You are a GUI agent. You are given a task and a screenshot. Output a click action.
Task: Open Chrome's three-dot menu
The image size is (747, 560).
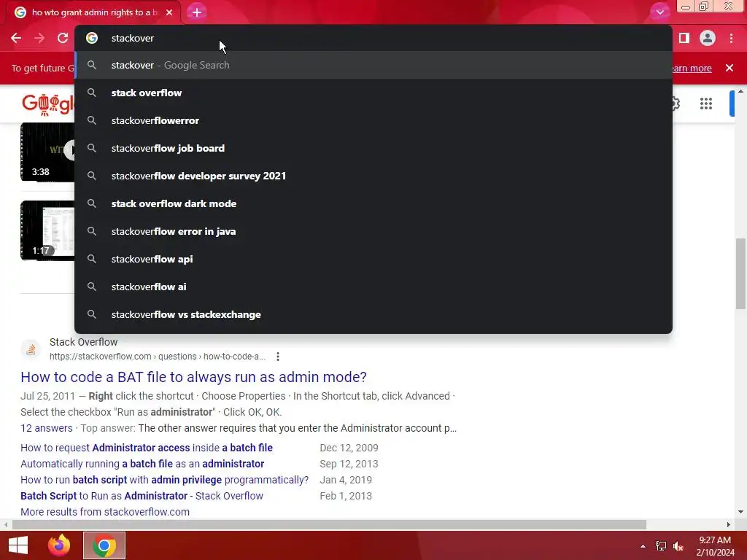coord(731,38)
